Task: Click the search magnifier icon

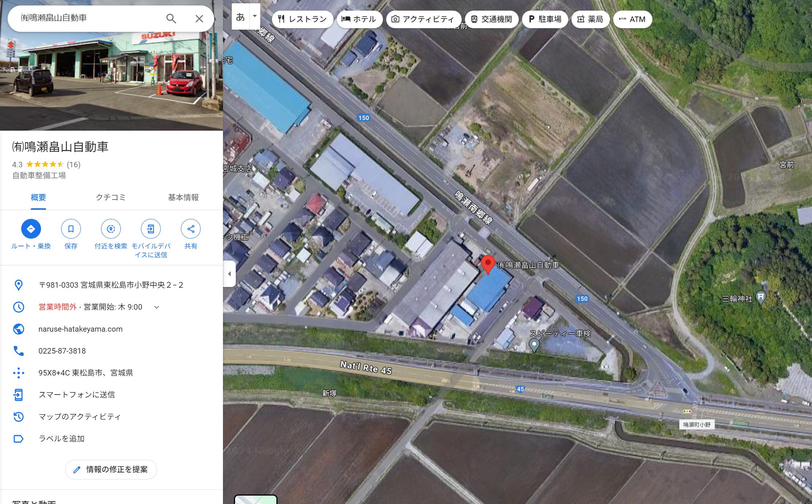Action: (x=171, y=18)
